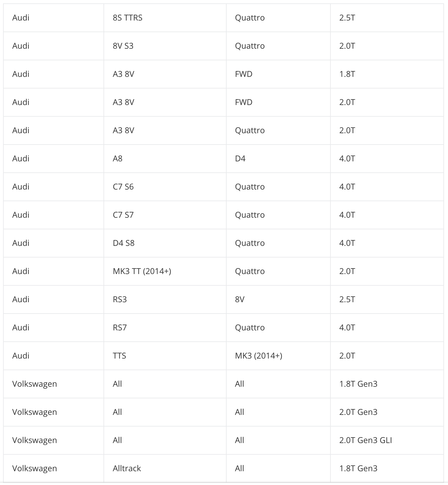Select "1.8T Gen3" in the Alltrack row
448x485 pixels.
click(358, 468)
